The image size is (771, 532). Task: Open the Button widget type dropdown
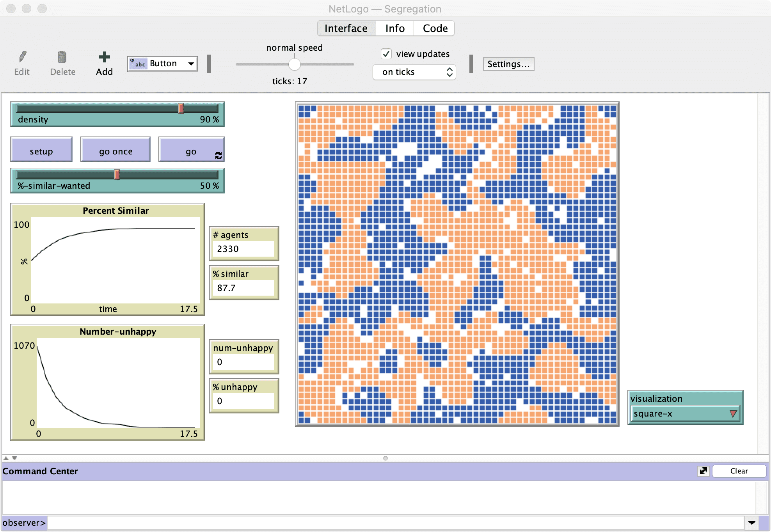(191, 64)
